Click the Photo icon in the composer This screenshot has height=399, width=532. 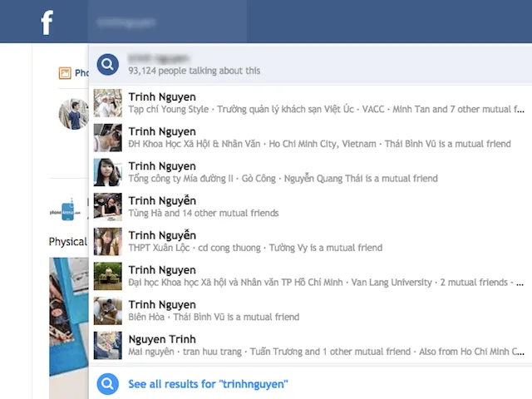coord(65,73)
